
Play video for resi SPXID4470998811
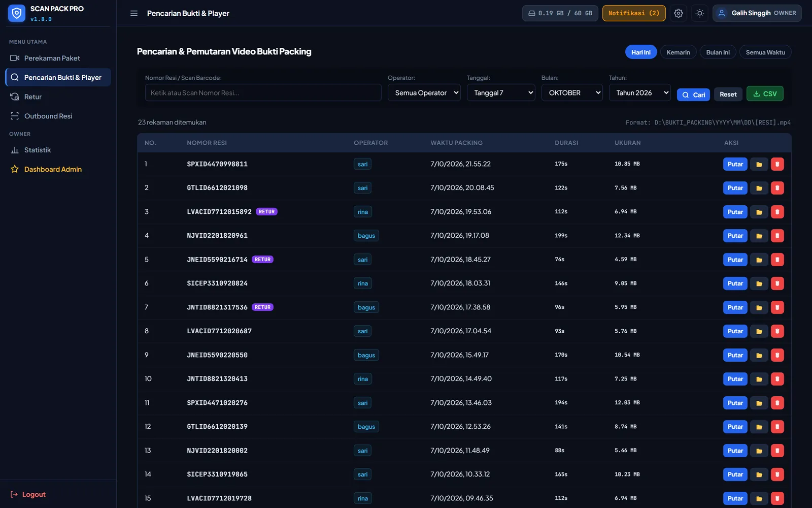pos(735,164)
